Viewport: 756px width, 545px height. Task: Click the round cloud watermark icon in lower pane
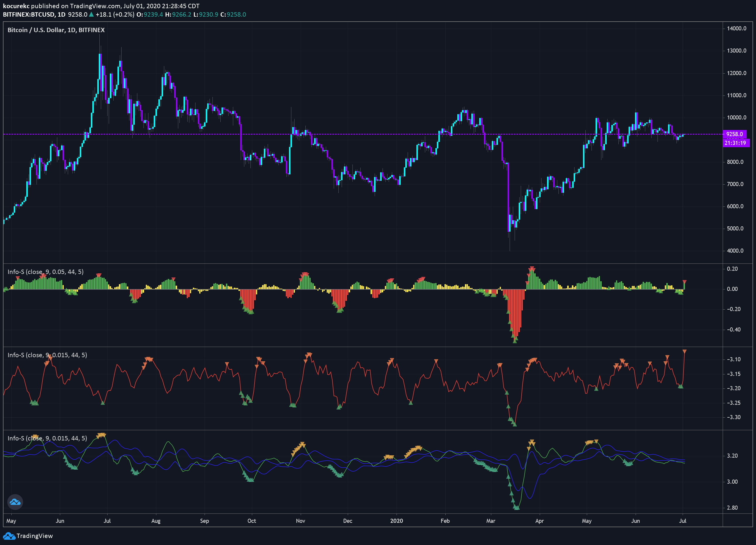coord(15,502)
